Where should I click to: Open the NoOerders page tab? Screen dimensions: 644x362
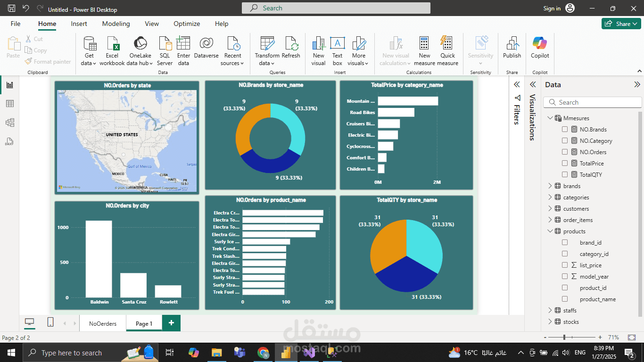pos(103,323)
